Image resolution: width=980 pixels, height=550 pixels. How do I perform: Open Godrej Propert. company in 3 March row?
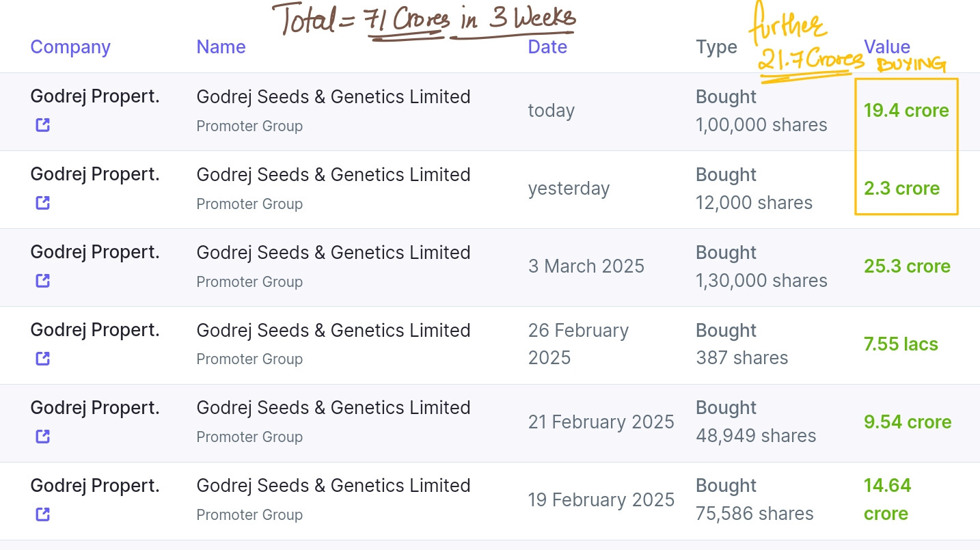point(95,252)
